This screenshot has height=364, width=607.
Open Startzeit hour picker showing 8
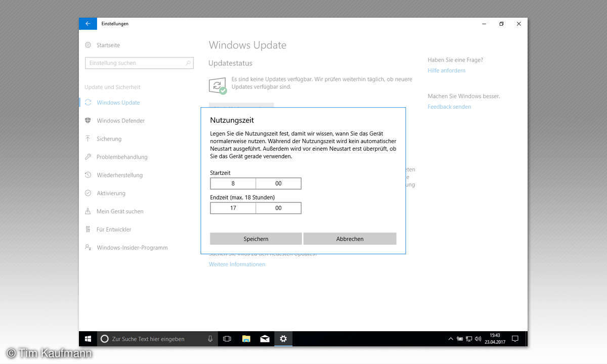point(233,184)
